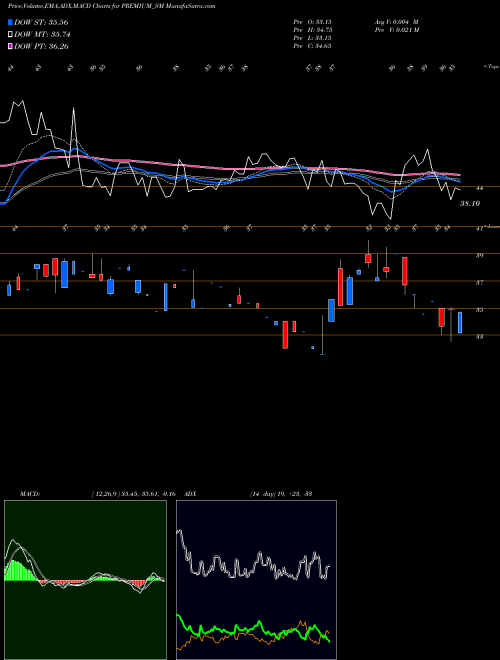Click the 33 price axis label
Image resolution: width=500 pixels, height=660 pixels.
pos(479,337)
